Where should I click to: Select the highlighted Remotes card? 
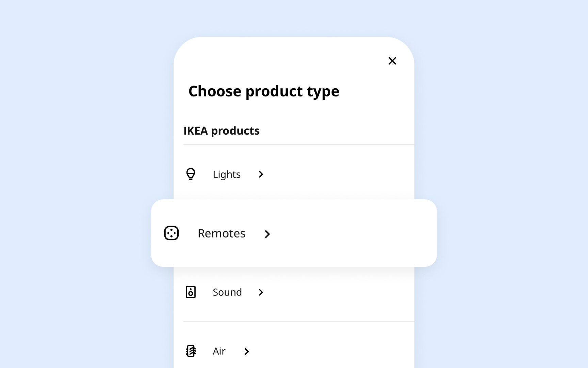pyautogui.click(x=294, y=233)
